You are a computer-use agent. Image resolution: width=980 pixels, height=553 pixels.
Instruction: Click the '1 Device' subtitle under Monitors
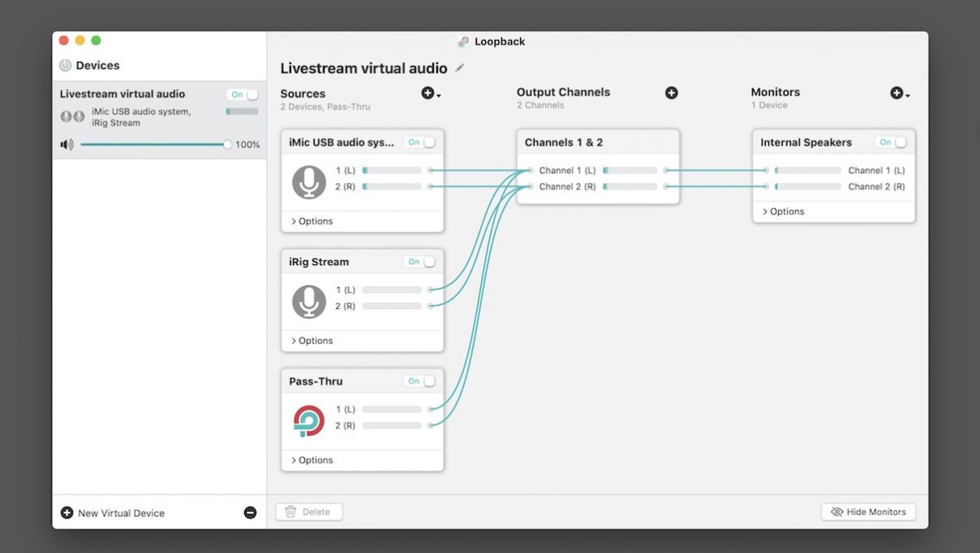(x=769, y=106)
